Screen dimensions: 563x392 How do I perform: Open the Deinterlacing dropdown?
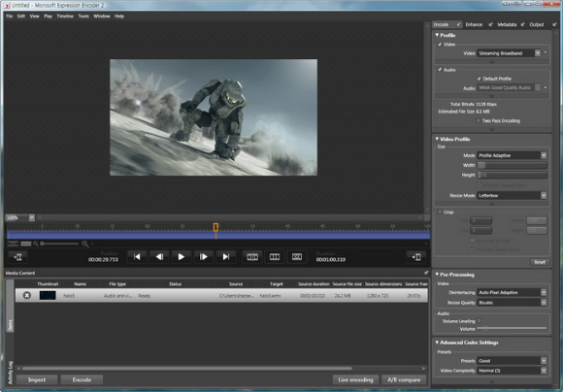coord(512,292)
